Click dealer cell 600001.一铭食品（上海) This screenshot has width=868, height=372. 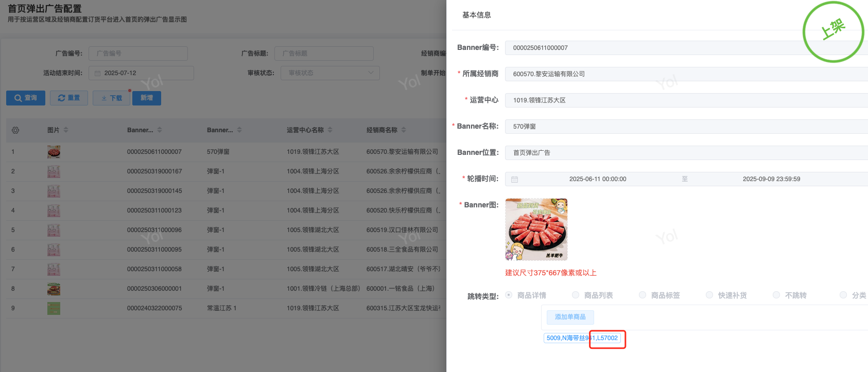pyautogui.click(x=401, y=289)
